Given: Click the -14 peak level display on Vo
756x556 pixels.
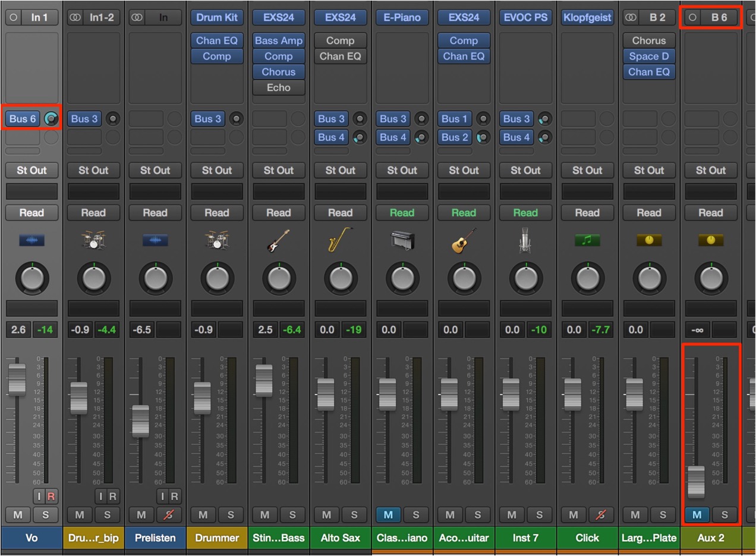Looking at the screenshot, I should pyautogui.click(x=45, y=329).
